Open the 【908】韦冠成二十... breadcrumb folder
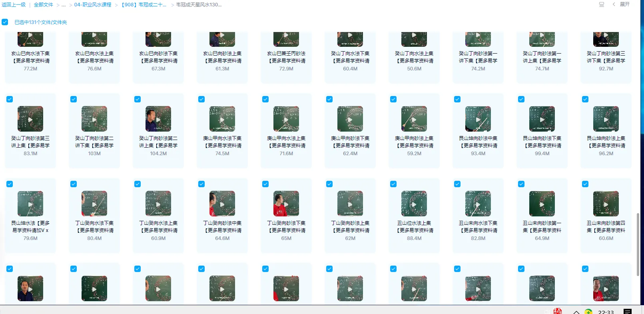Viewport: 644px width, 314px height. coord(144,5)
